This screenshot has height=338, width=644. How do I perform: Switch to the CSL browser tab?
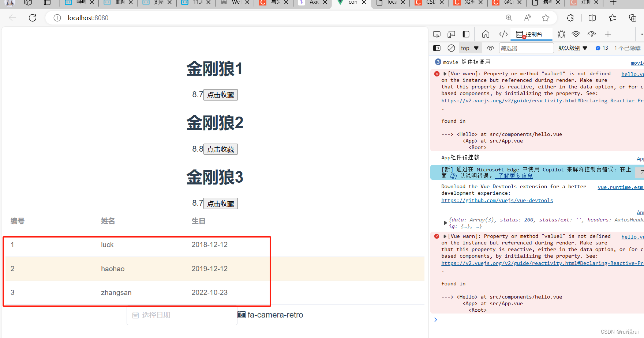click(x=428, y=3)
